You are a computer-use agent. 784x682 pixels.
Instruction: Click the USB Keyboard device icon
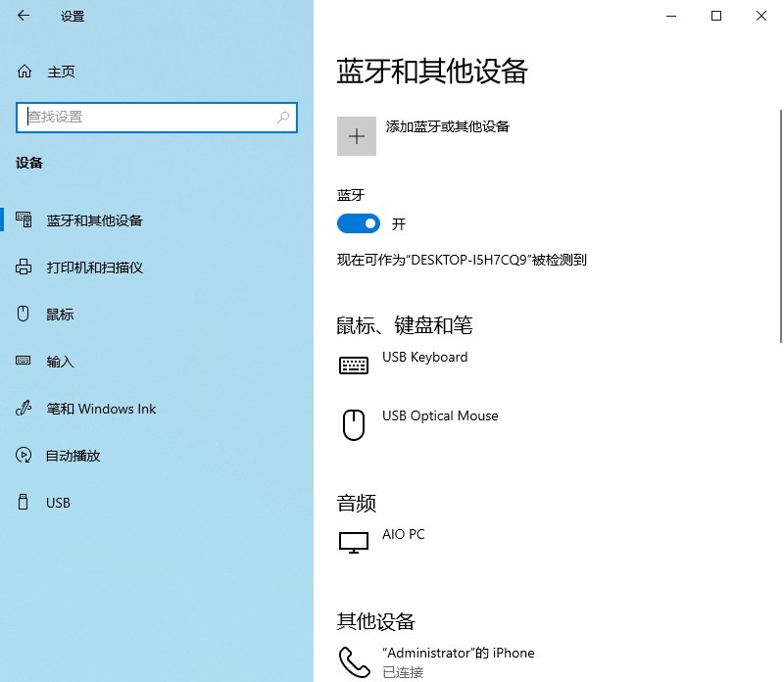pyautogui.click(x=354, y=365)
